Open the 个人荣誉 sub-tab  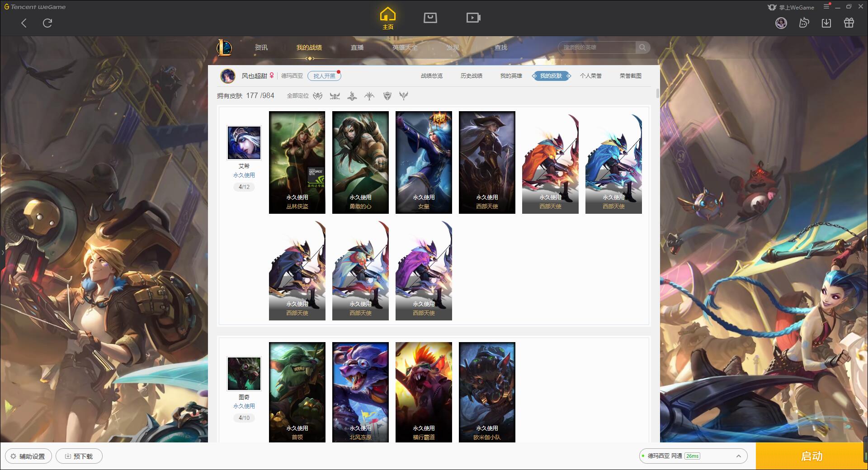pyautogui.click(x=591, y=76)
